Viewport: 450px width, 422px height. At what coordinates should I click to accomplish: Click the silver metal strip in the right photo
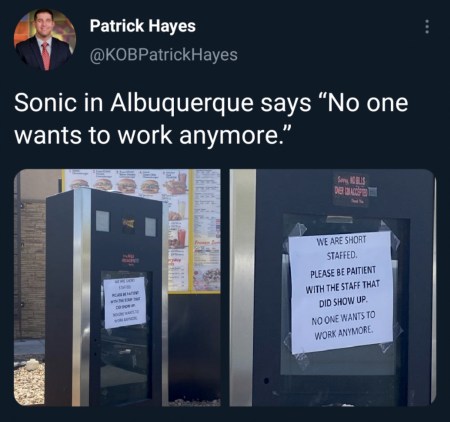[242, 288]
